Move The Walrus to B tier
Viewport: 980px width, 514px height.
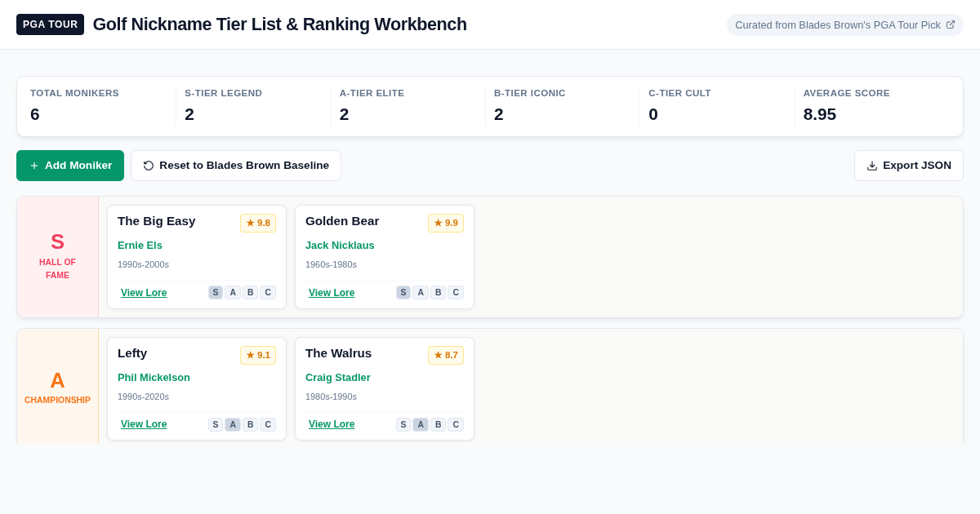438,424
